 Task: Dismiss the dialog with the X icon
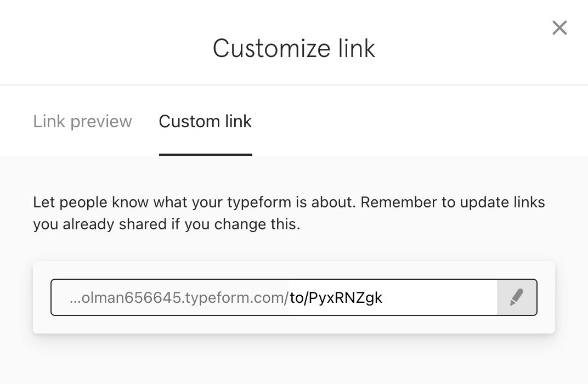(x=559, y=28)
